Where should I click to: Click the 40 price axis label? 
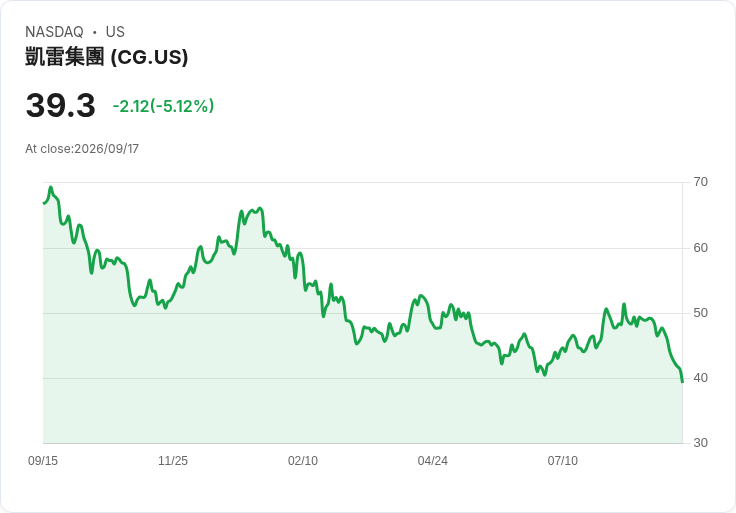click(x=700, y=378)
